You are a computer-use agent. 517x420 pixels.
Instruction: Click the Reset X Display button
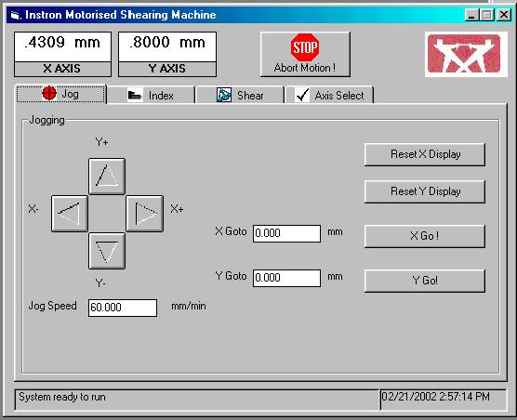(x=425, y=154)
